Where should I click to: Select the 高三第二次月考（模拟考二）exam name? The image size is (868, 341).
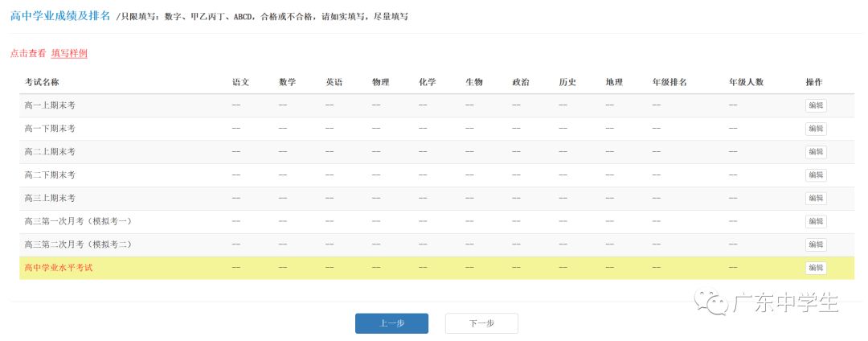coord(79,244)
